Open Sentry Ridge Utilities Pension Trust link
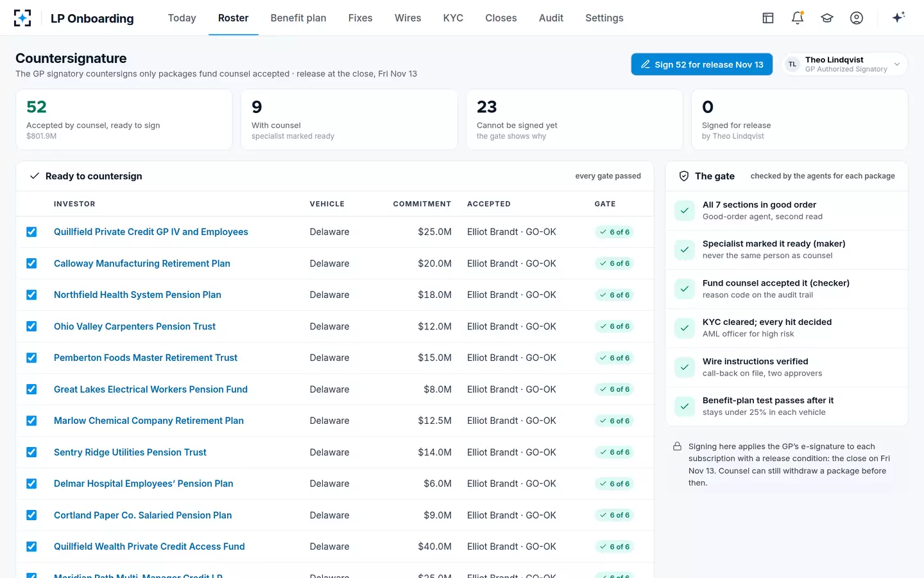Image resolution: width=924 pixels, height=578 pixels. click(130, 452)
